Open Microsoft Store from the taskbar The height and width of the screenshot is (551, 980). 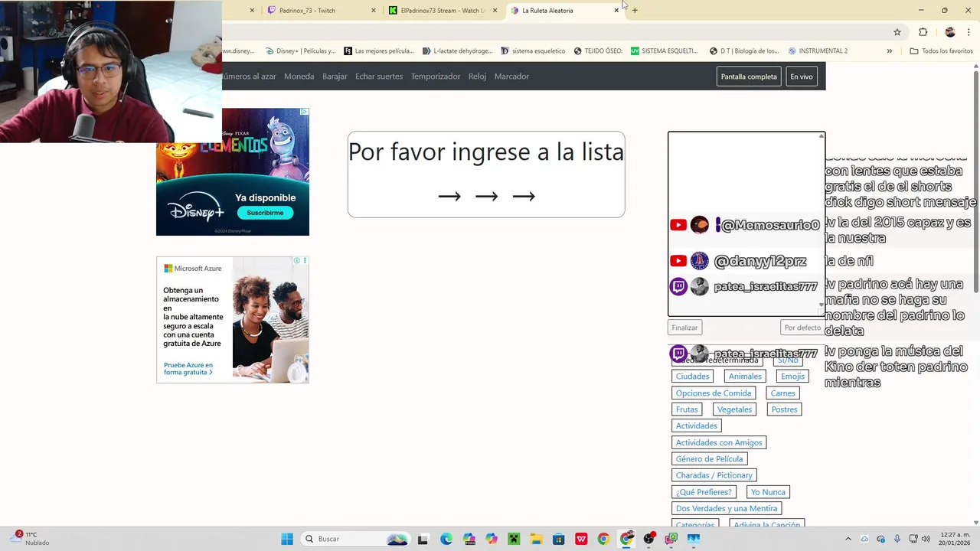559,539
